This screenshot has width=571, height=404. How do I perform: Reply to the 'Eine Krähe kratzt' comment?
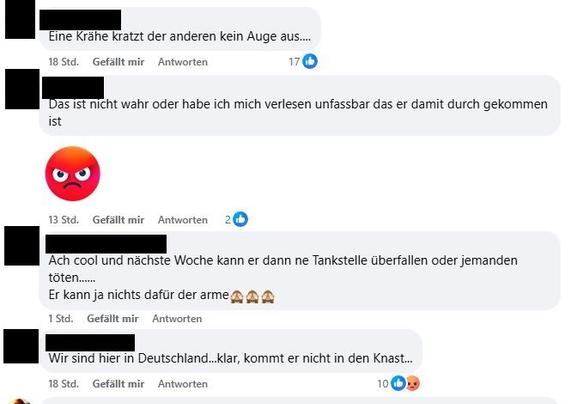183,62
